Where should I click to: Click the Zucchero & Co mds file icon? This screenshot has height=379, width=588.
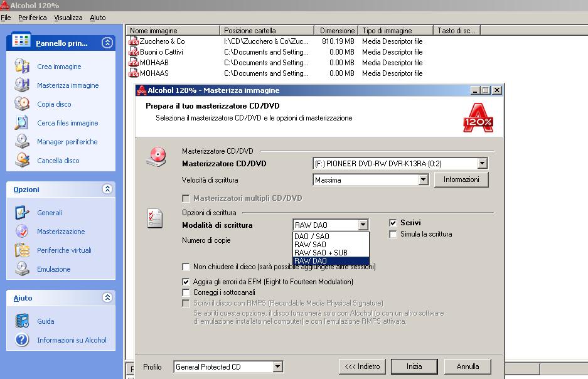134,41
